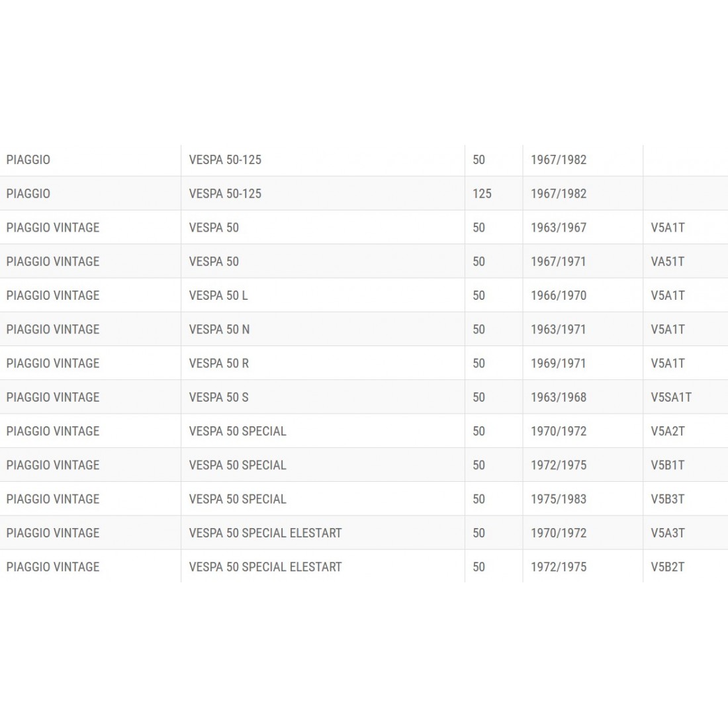Select displacement 50 in the VESPA 50 L row
The image size is (728, 728).
pos(478,295)
